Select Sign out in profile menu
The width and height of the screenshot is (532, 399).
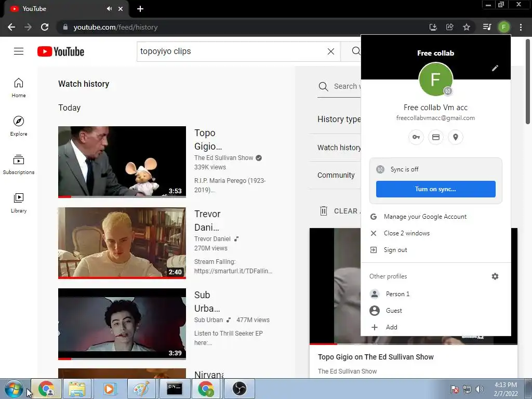point(436,250)
